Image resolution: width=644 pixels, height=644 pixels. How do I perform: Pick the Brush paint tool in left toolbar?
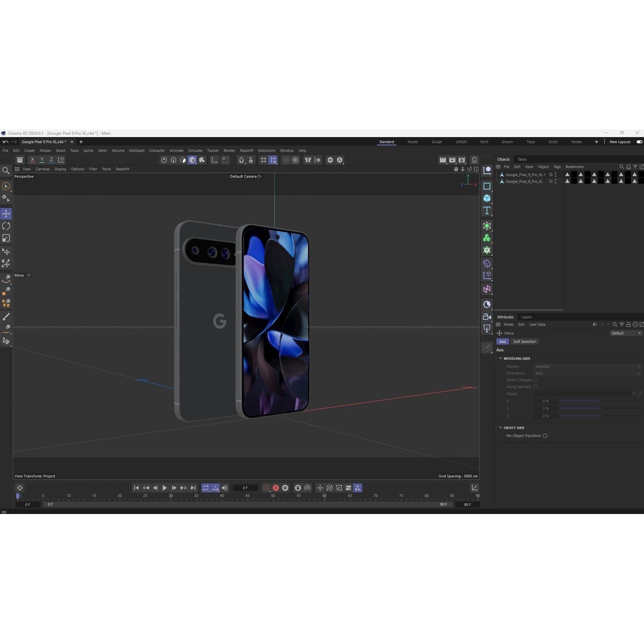(6, 317)
